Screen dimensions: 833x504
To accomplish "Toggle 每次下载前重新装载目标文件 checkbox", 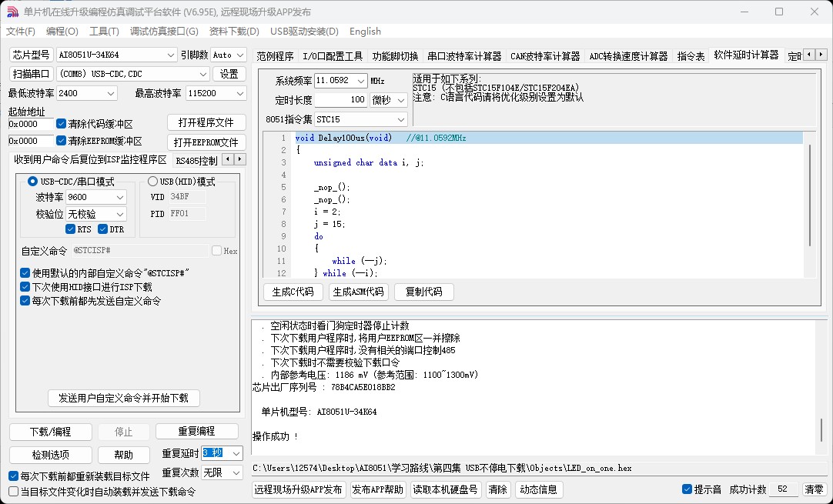I will [14, 476].
